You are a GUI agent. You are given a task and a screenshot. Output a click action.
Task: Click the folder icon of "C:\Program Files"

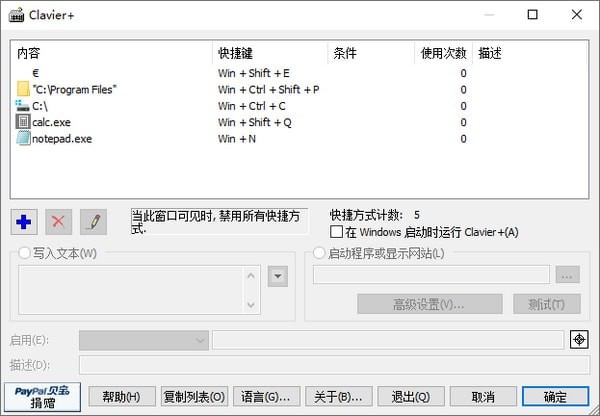(x=23, y=89)
